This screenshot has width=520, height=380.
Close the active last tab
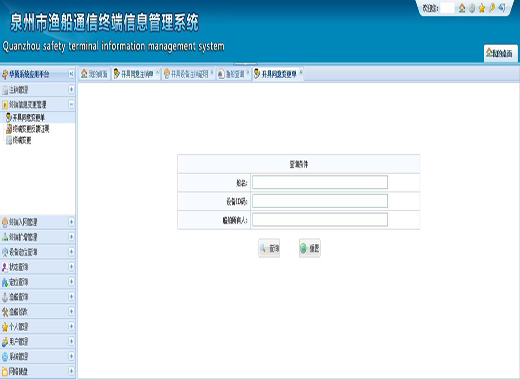coord(301,72)
